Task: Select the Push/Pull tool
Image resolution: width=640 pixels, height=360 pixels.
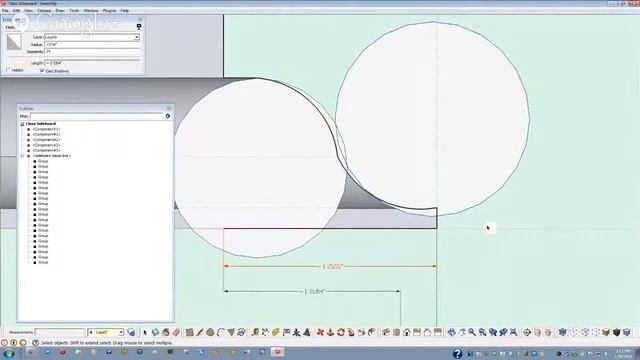Action: click(x=330, y=333)
